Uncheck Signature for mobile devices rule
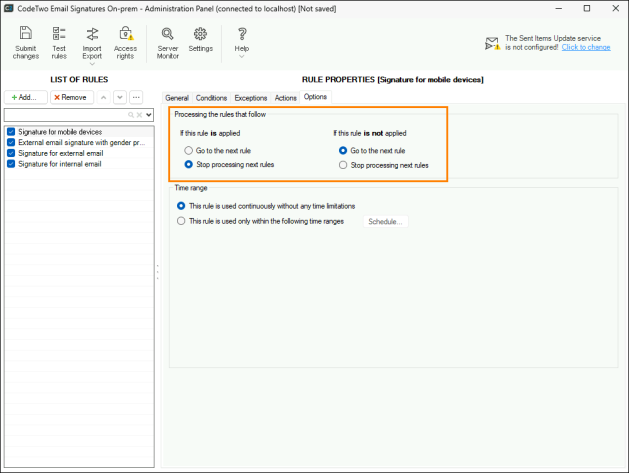 [x=11, y=132]
